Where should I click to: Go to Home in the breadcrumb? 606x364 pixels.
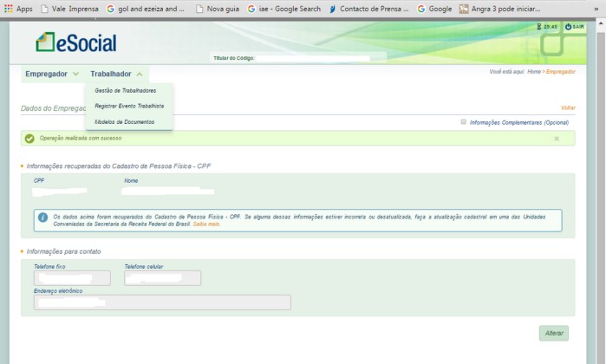[534, 71]
